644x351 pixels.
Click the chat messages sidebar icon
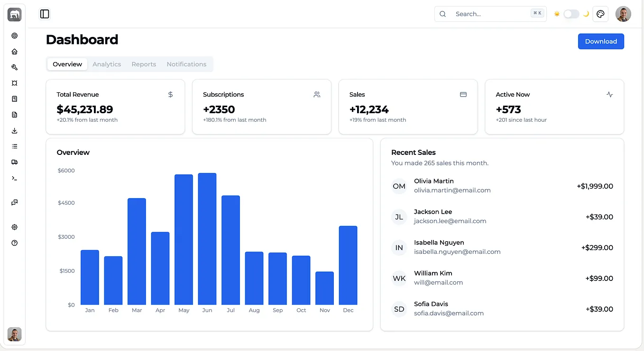pyautogui.click(x=14, y=203)
